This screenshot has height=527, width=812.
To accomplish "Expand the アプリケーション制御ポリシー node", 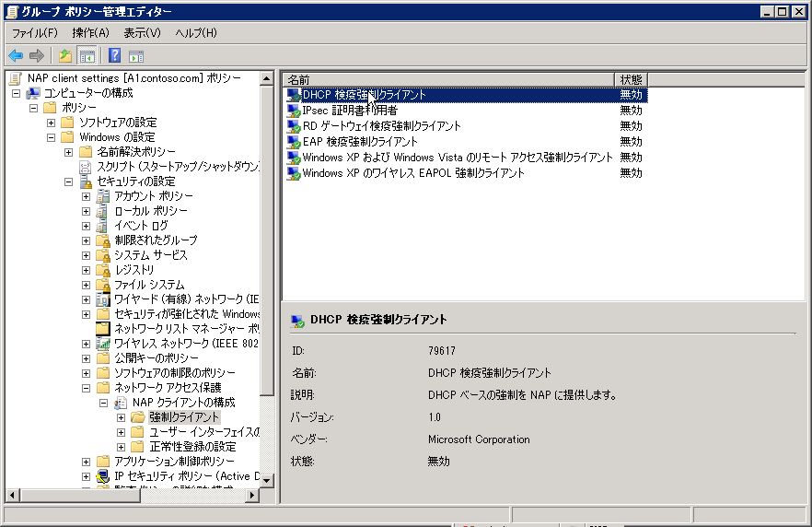I will 86,462.
